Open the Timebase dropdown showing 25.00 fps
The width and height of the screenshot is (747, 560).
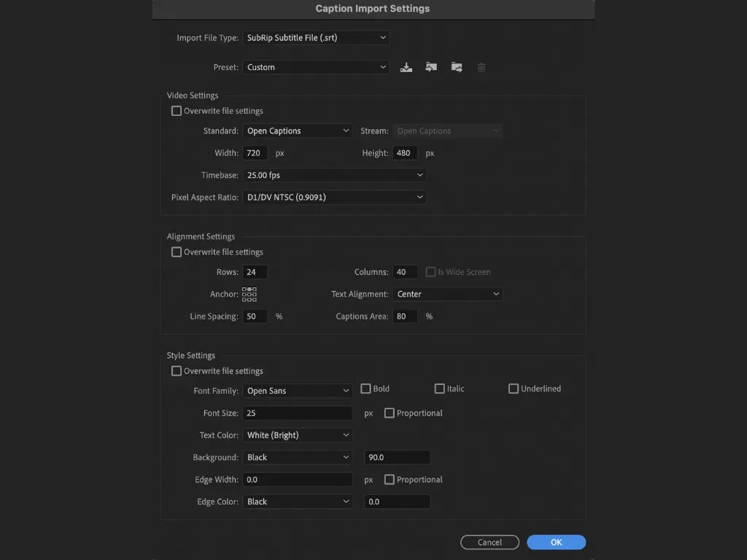(x=334, y=175)
